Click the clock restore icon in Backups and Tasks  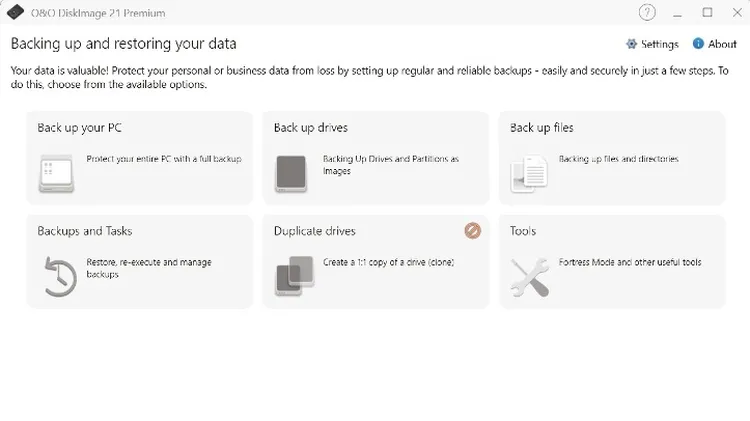pos(59,276)
